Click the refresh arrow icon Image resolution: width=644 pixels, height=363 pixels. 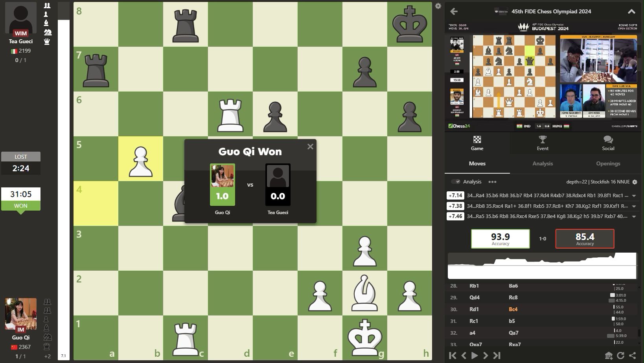tap(620, 356)
